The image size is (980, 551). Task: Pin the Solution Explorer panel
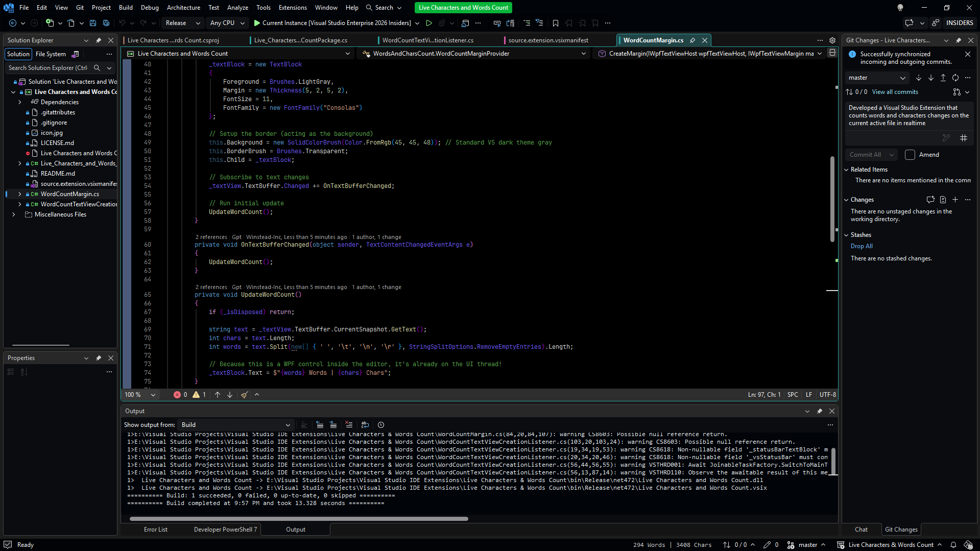(x=99, y=40)
